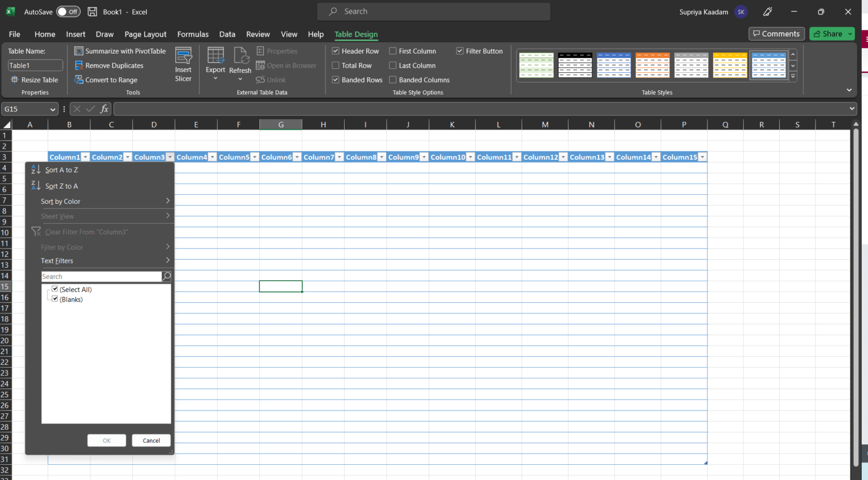Viewport: 868px width, 480px height.
Task: Click Convert to Range
Action: tap(110, 80)
